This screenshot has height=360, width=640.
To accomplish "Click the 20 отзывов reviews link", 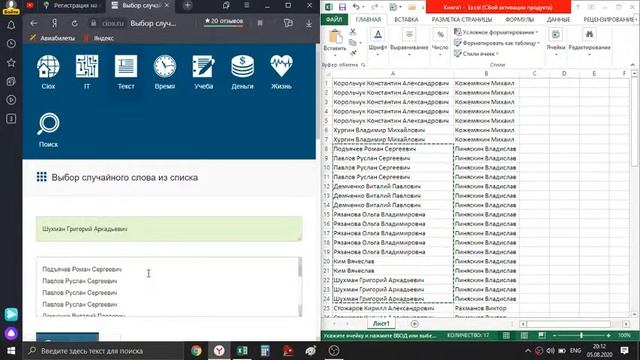I will click(224, 21).
